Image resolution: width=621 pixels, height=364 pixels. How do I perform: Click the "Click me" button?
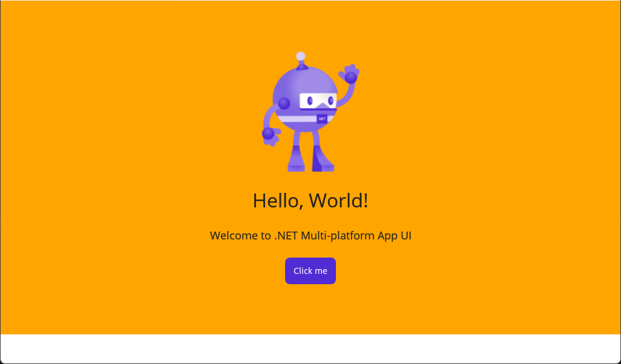click(310, 271)
